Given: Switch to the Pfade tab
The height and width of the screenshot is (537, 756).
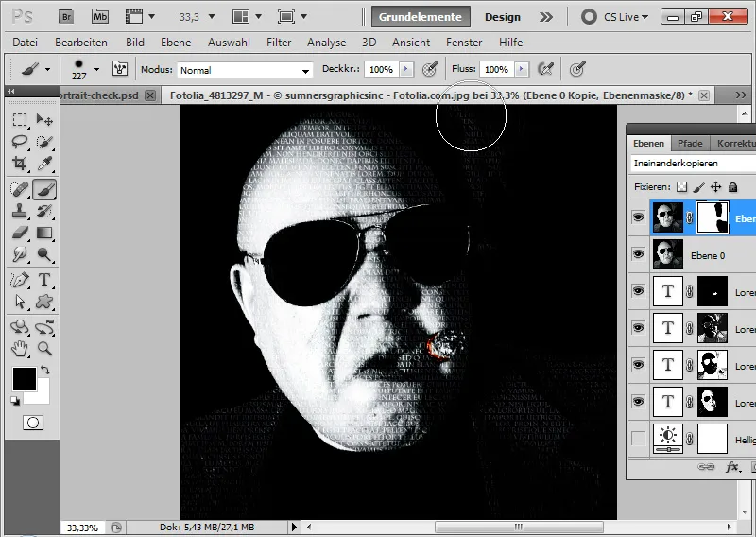Looking at the screenshot, I should tap(690, 143).
